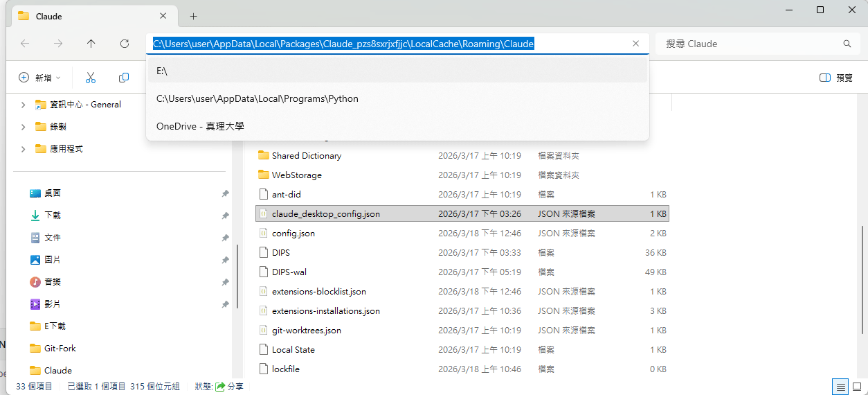Click the WebStorage folder icon
The width and height of the screenshot is (868, 395).
(x=263, y=175)
